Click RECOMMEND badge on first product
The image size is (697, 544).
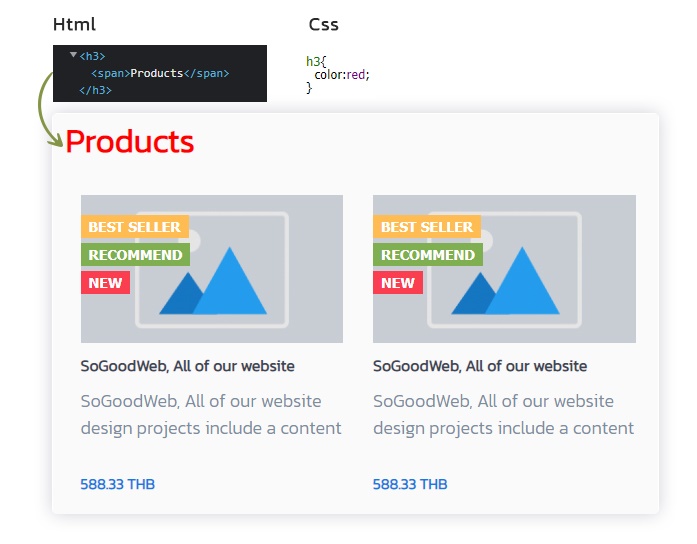click(x=135, y=255)
